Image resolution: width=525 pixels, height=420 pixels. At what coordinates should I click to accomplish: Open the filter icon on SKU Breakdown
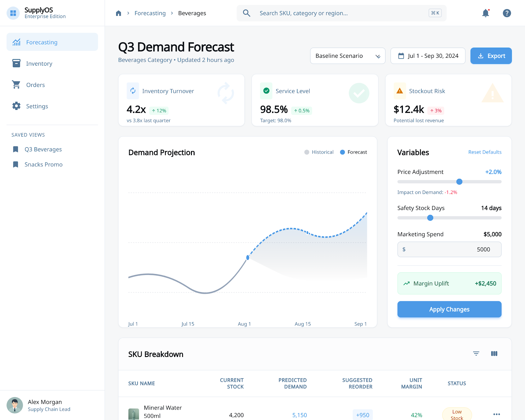pos(476,354)
